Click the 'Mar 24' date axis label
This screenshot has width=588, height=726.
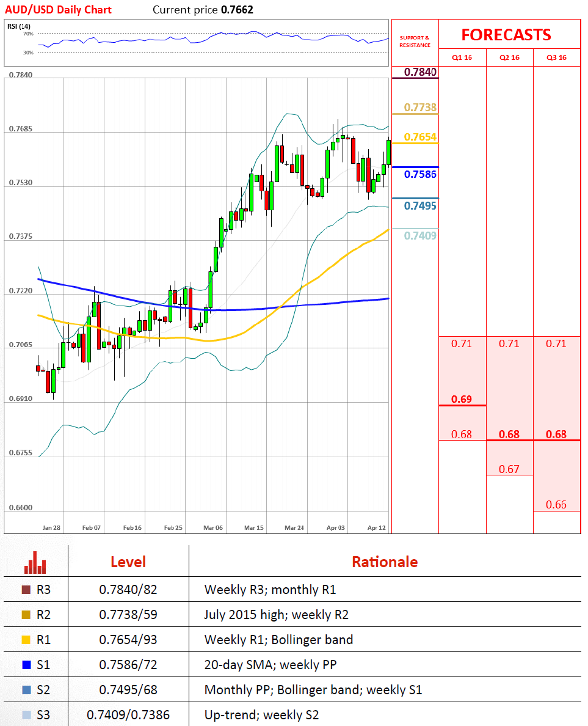coord(295,528)
